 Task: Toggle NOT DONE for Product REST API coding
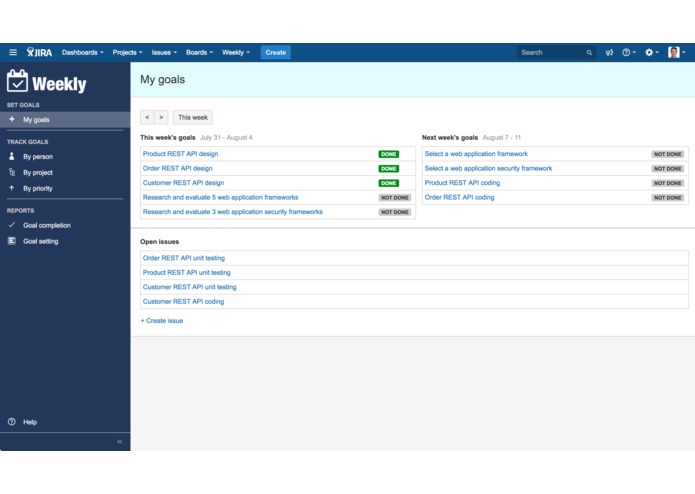(x=668, y=183)
